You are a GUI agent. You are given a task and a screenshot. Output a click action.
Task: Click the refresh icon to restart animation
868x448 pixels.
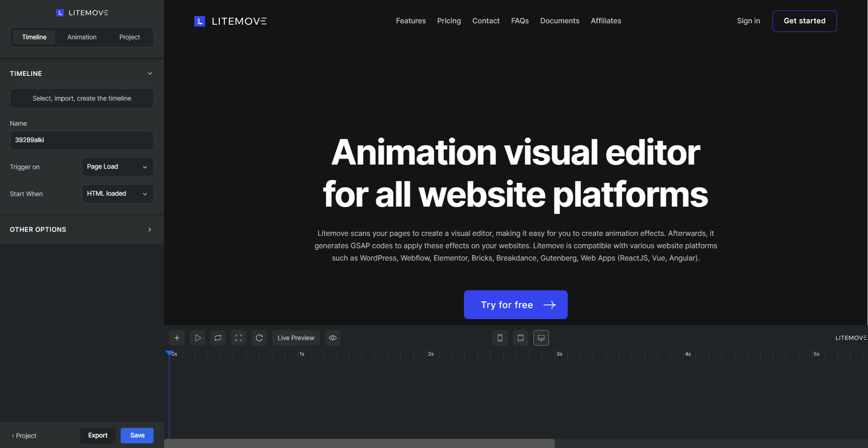click(259, 337)
